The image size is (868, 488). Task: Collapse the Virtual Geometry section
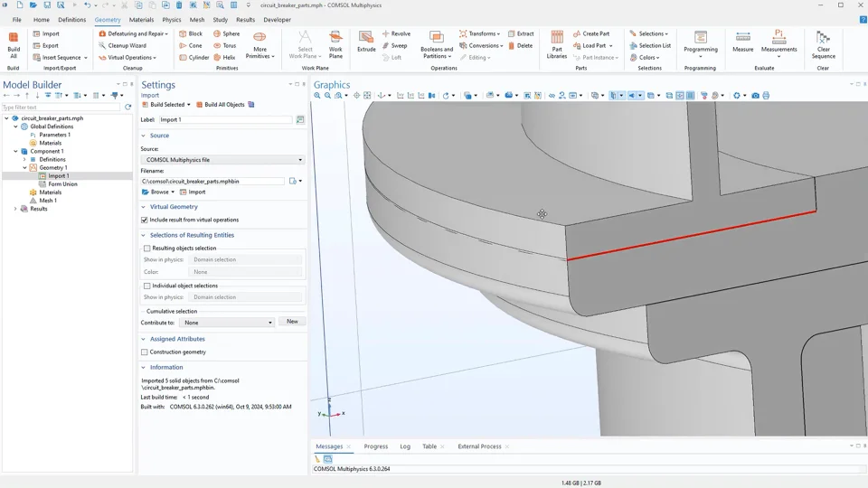(144, 206)
